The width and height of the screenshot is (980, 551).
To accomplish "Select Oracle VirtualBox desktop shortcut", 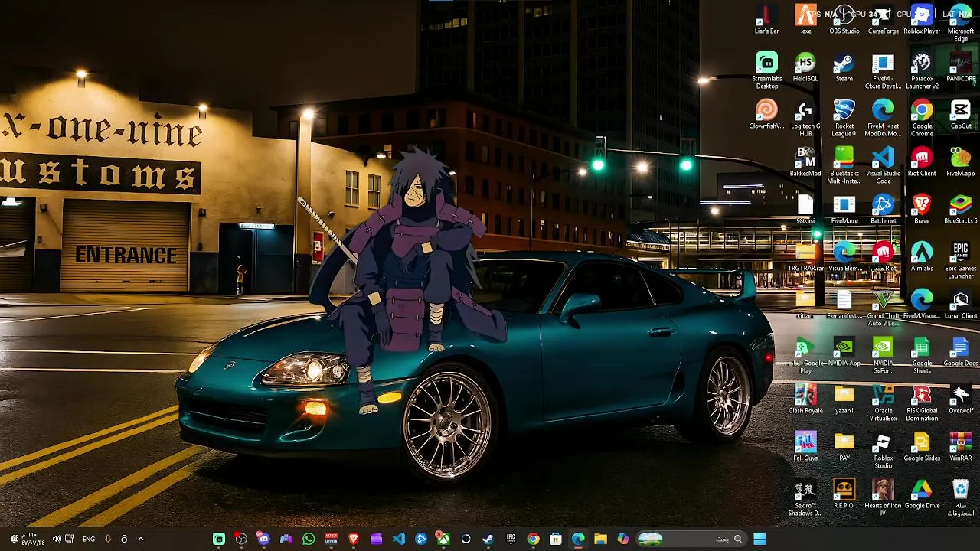I will point(884,403).
